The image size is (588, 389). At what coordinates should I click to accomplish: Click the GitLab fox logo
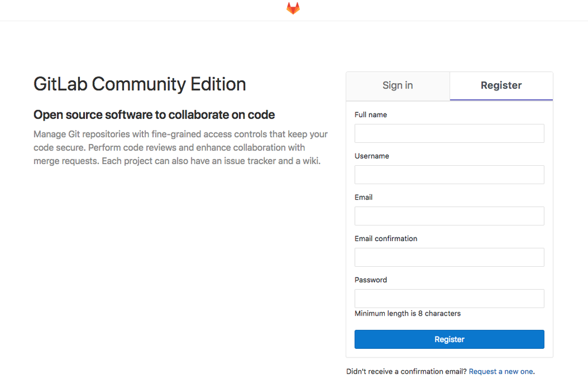[293, 8]
